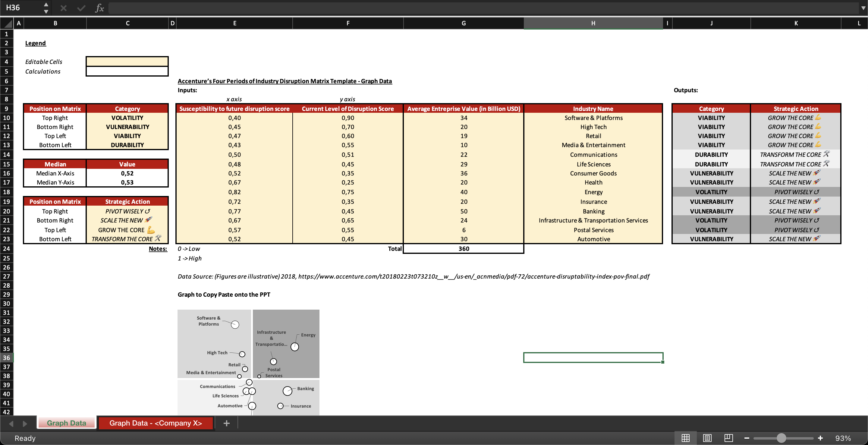Viewport: 868px width, 445px height.
Task: Zoom in using the plus icon
Action: coord(820,438)
